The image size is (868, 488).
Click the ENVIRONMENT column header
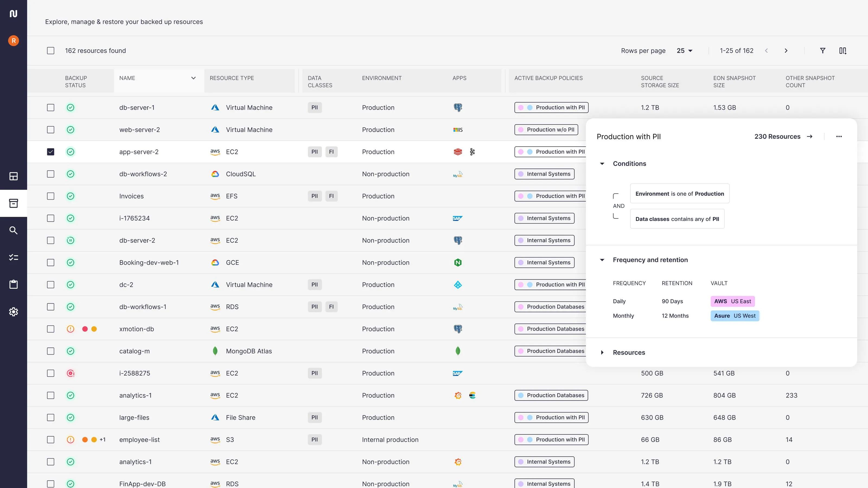[382, 78]
